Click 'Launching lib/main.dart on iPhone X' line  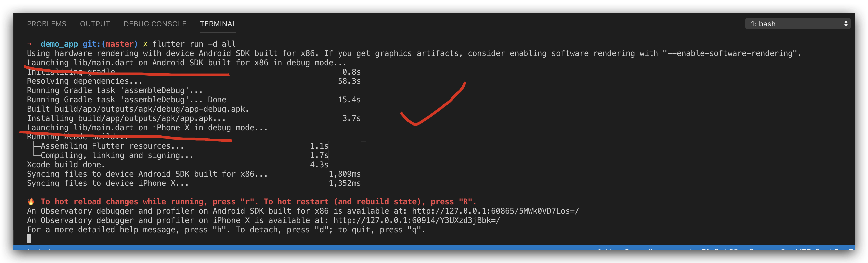[147, 128]
